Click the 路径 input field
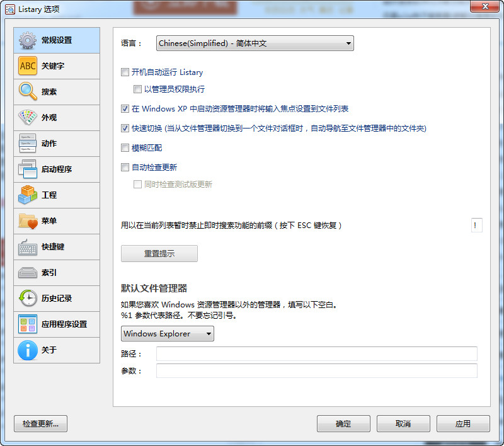This screenshot has height=446, width=504. point(317,354)
